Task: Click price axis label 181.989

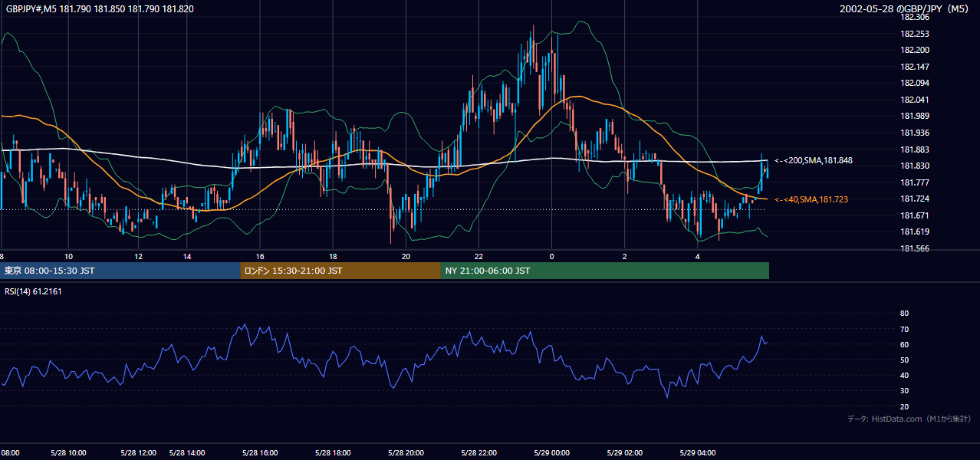Action: pos(914,116)
